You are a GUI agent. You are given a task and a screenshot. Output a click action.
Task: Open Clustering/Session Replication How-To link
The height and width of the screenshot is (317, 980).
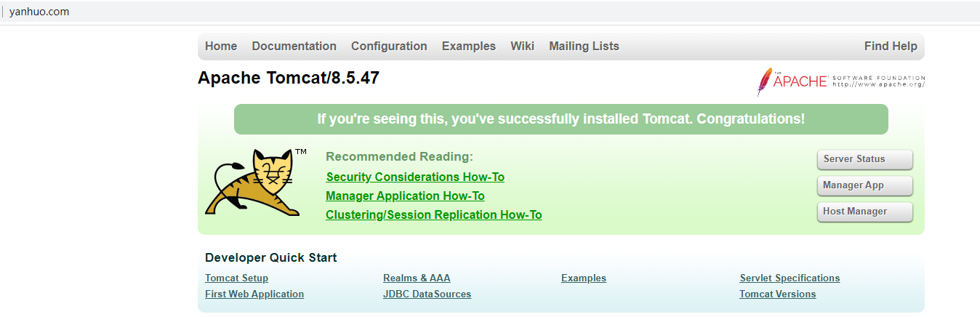(x=434, y=214)
